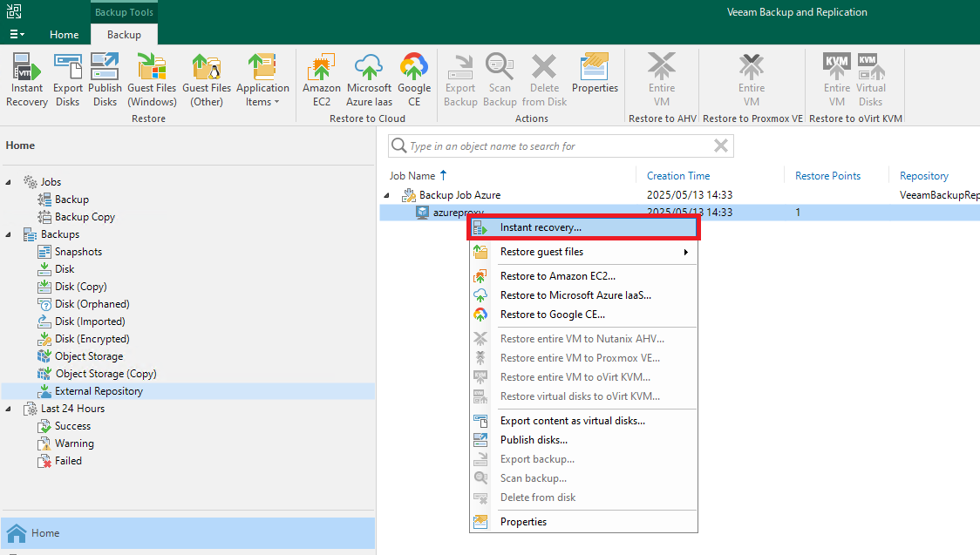Image resolution: width=980 pixels, height=555 pixels.
Task: Open Guest Files (Other) restore
Action: (x=207, y=80)
